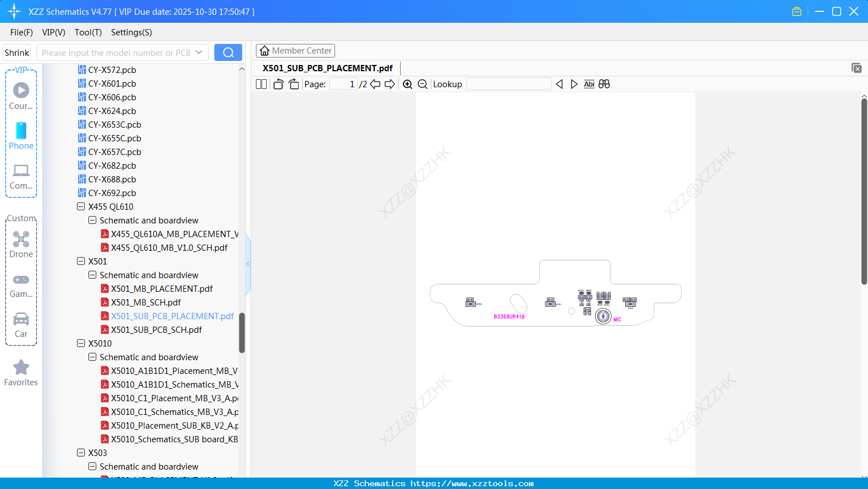
Task: Open the Courses section in the VIP sidebar
Action: [x=21, y=96]
